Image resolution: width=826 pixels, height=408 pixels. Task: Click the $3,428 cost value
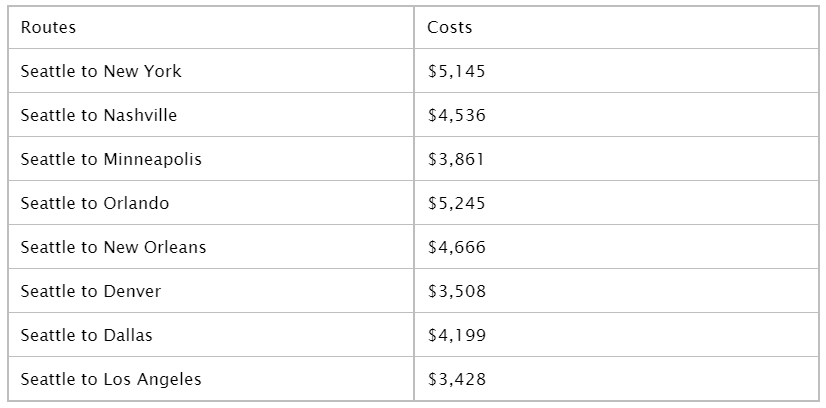(456, 379)
